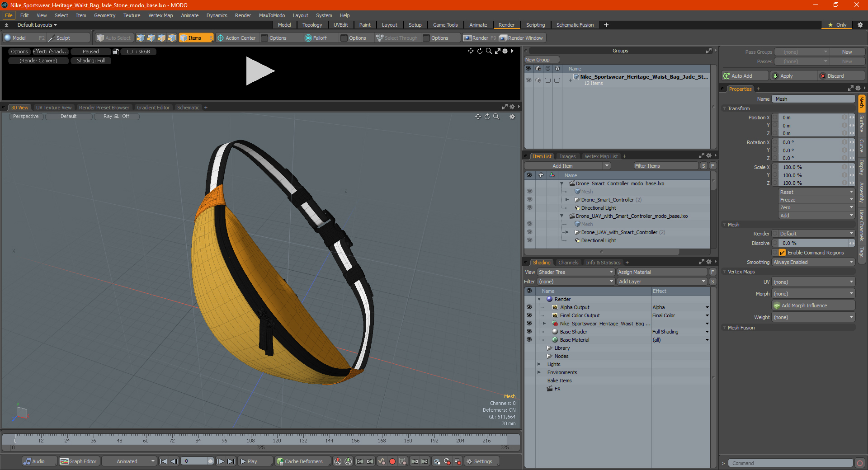
Task: Toggle Action Center Options checkbox
Action: tap(265, 38)
